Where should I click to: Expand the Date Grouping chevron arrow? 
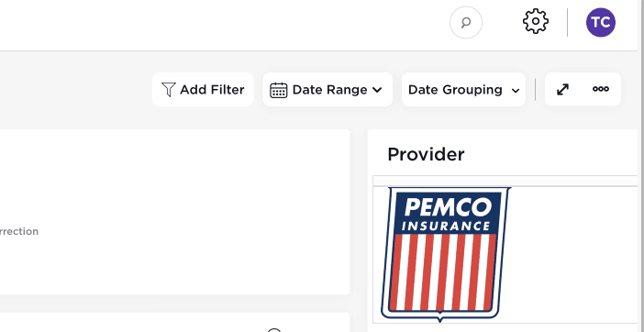point(516,91)
